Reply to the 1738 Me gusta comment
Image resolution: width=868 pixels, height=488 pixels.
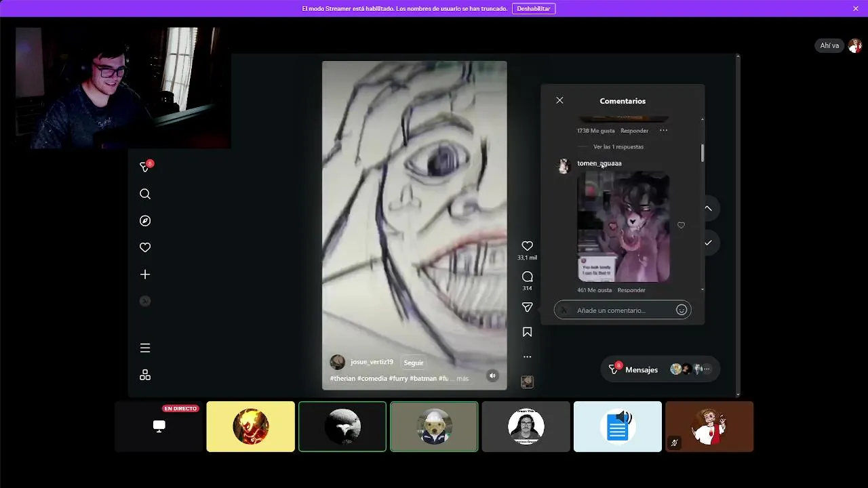click(635, 130)
